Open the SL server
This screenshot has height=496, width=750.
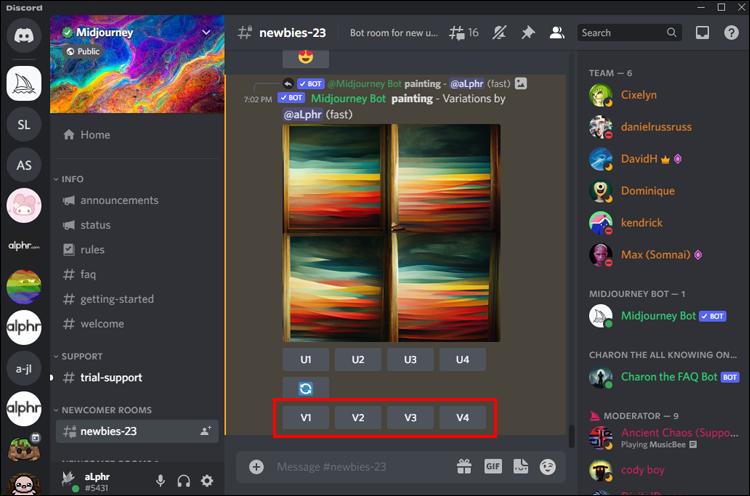[x=23, y=124]
